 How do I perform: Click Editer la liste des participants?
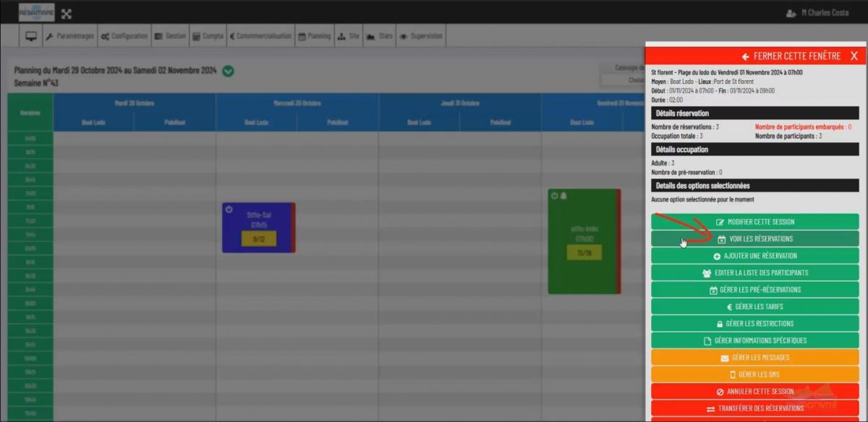[755, 273]
